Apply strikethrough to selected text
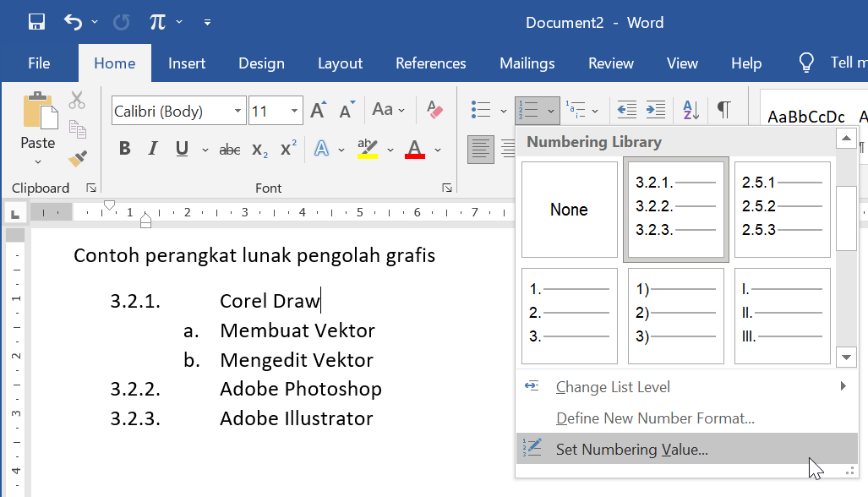Image resolution: width=868 pixels, height=497 pixels. tap(229, 149)
